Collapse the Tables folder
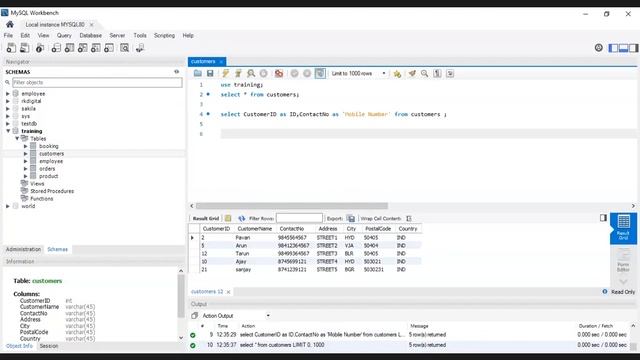 [17, 138]
